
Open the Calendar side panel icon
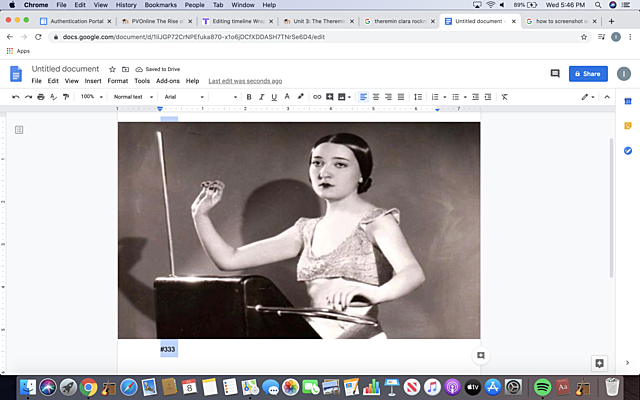(628, 101)
